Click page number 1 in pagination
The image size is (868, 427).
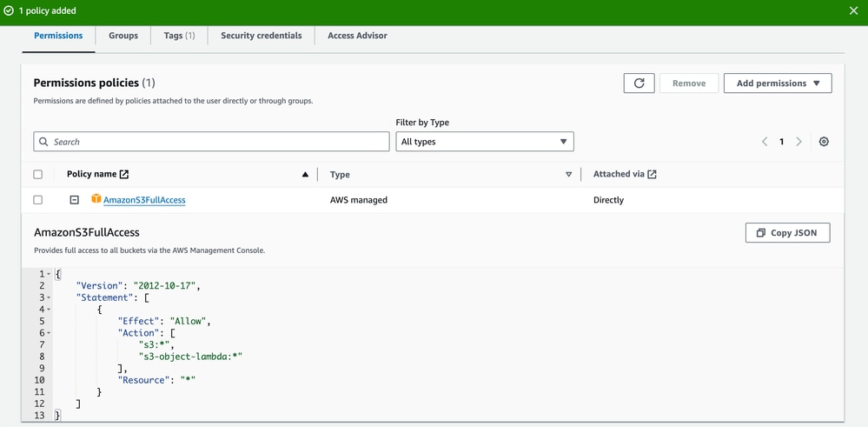click(x=782, y=142)
